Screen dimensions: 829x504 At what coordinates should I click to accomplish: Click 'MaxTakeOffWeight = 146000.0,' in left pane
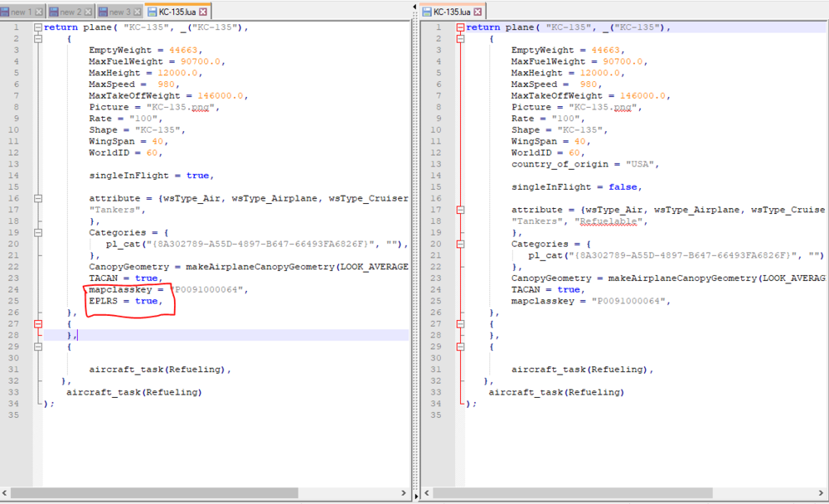coord(168,95)
